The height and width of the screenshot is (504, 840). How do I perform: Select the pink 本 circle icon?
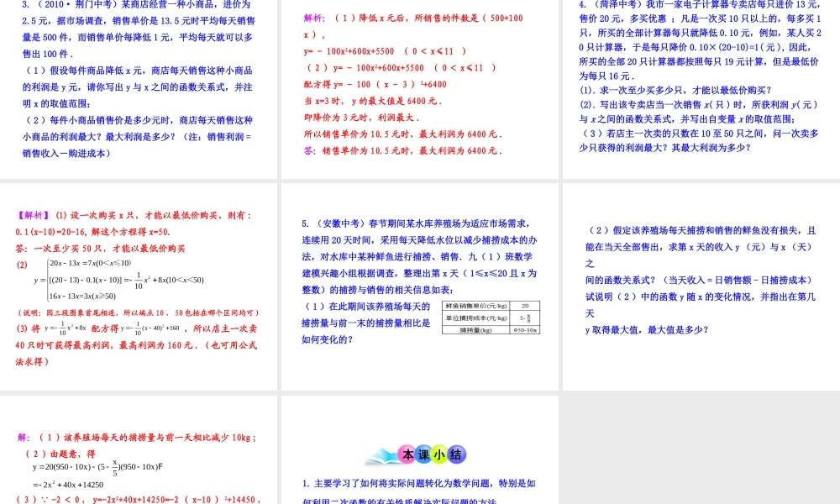[406, 454]
